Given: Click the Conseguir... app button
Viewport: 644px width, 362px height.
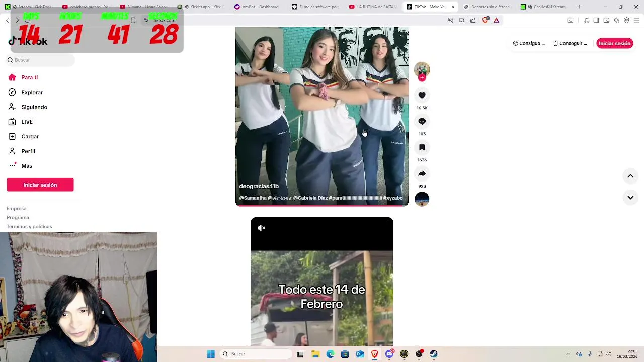Looking at the screenshot, I should coord(570,43).
